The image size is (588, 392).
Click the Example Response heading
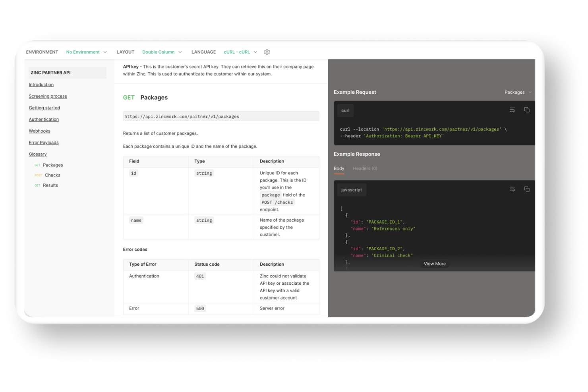click(x=357, y=154)
